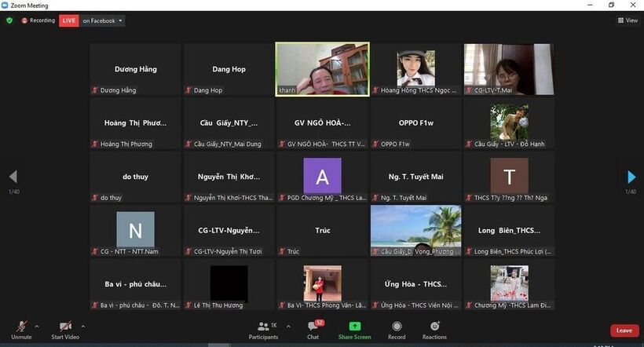Toggle meeting recording with Record button
Viewport: 644px width, 347px height.
[397, 329]
